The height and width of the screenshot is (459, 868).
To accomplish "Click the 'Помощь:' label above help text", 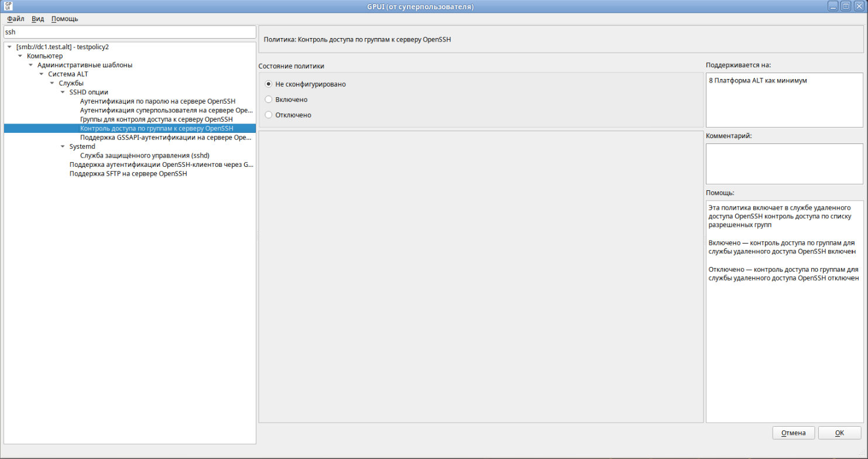I will coord(720,193).
